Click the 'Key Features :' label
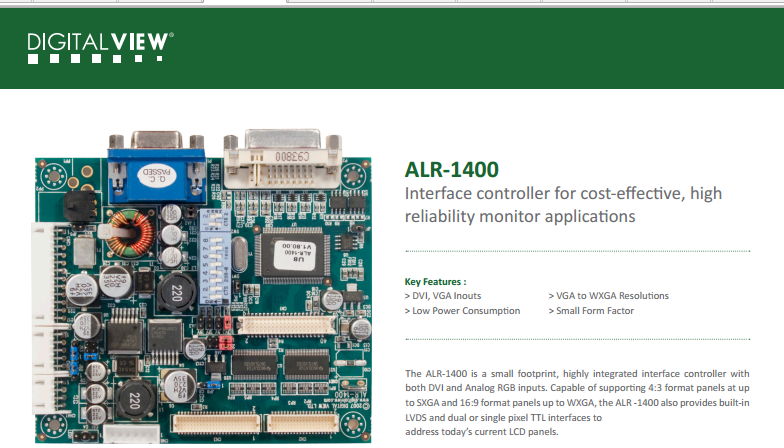Viewport: 784px width, 448px height. [435, 282]
